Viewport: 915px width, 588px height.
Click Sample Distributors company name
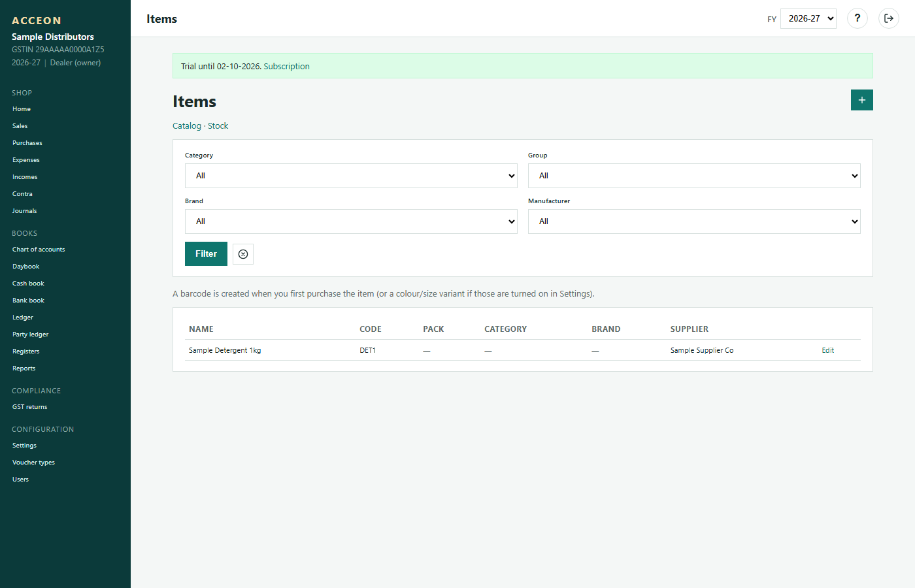pos(53,37)
